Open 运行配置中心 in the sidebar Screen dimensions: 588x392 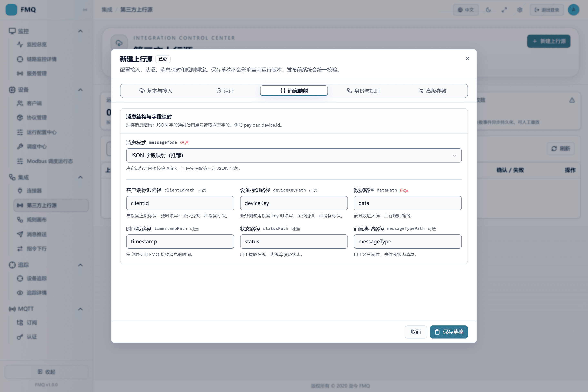coord(51,132)
